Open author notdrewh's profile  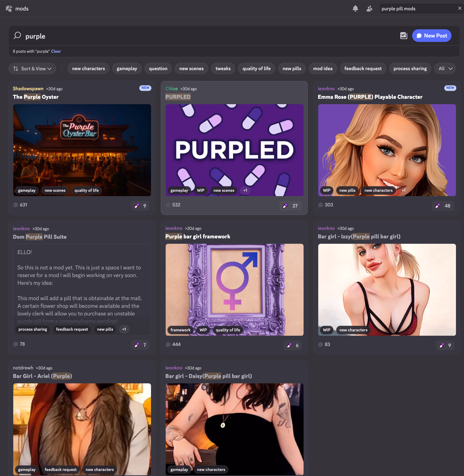[23, 368]
